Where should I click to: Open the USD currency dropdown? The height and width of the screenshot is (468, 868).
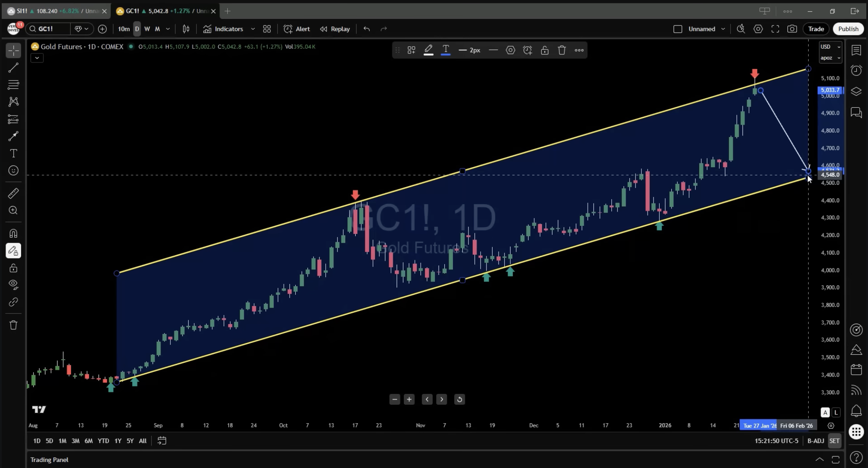click(830, 47)
